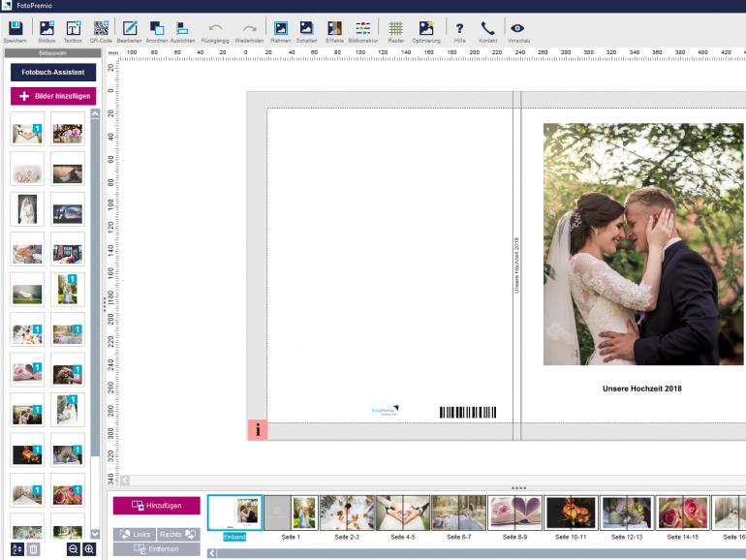Click left arrow of page strip scrollbar
The image size is (746, 560).
tap(212, 553)
